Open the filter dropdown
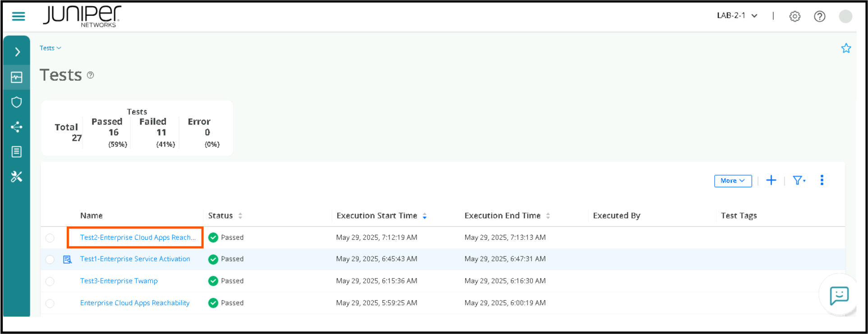Image resolution: width=868 pixels, height=334 pixels. pos(799,181)
